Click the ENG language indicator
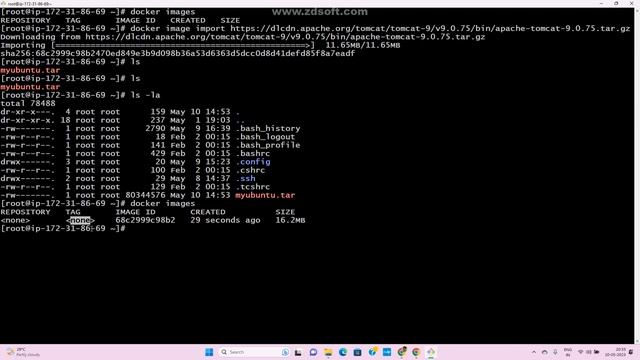The width and height of the screenshot is (640, 360). click(x=567, y=352)
